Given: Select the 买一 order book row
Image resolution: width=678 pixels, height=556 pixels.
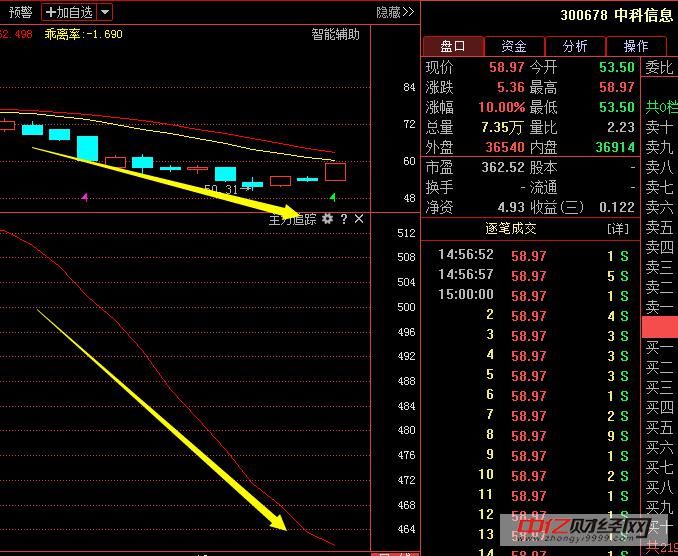Looking at the screenshot, I should (659, 347).
